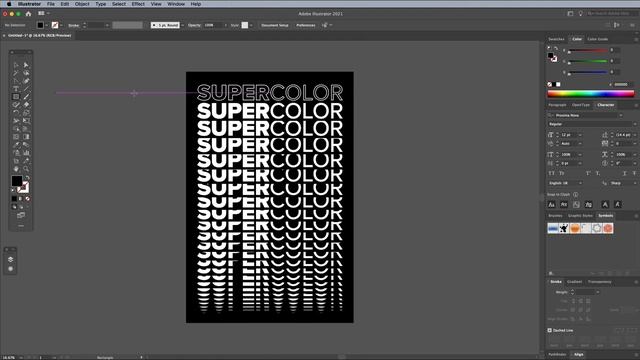The image size is (640, 360).
Task: Select the Rectangle tool
Action: click(16, 97)
